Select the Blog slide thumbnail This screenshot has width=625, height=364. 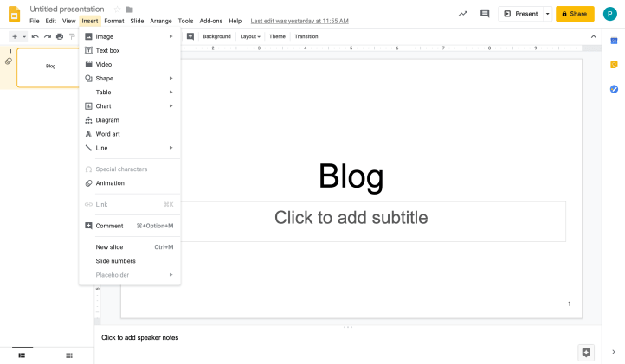(51, 67)
